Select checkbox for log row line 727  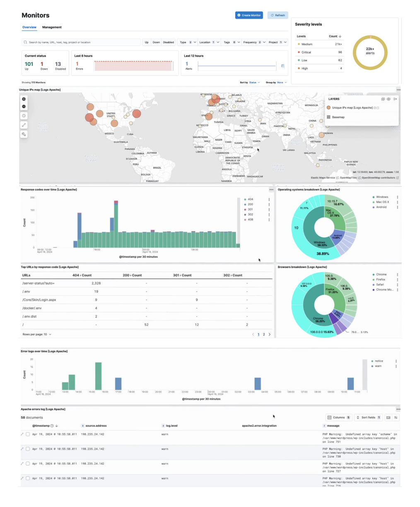tap(28, 464)
